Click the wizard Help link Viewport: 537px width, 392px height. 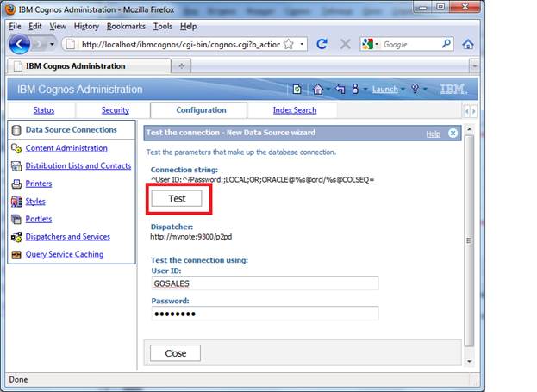coord(434,134)
